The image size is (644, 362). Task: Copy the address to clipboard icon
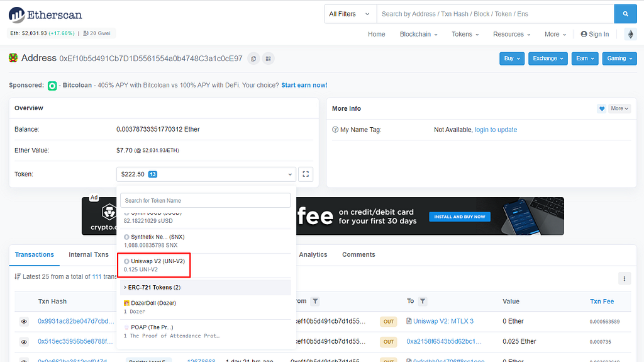tap(253, 59)
